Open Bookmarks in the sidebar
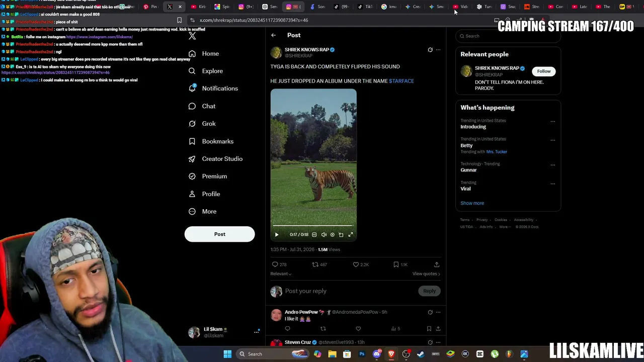The image size is (644, 362). pos(211,141)
